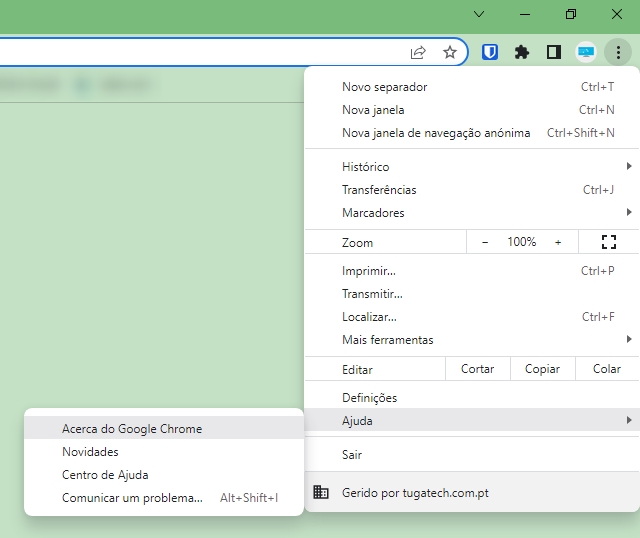Select Novidades in the help submenu
This screenshot has height=538, width=640.
pyautogui.click(x=164, y=451)
